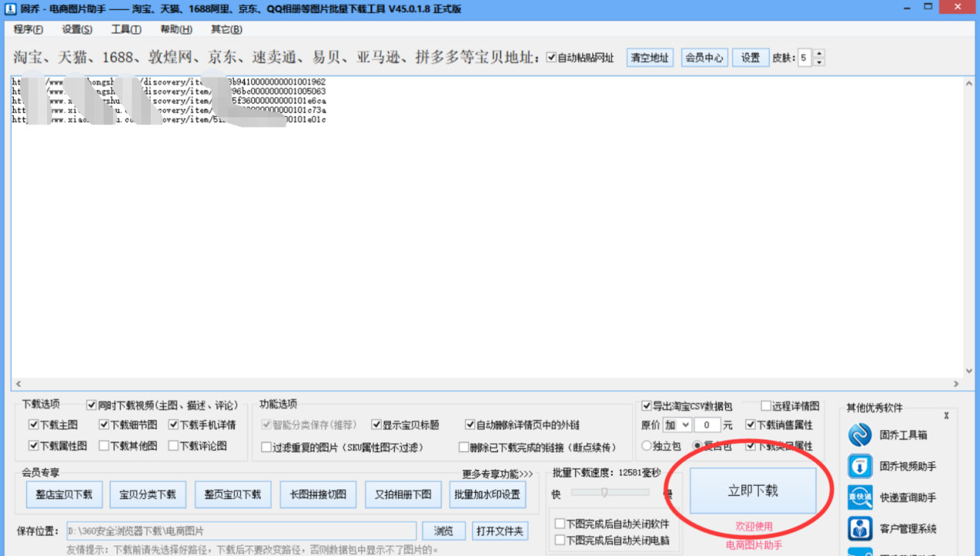
Task: Enable 下图完成后自动关闭电脑 checkbox
Action: click(560, 541)
